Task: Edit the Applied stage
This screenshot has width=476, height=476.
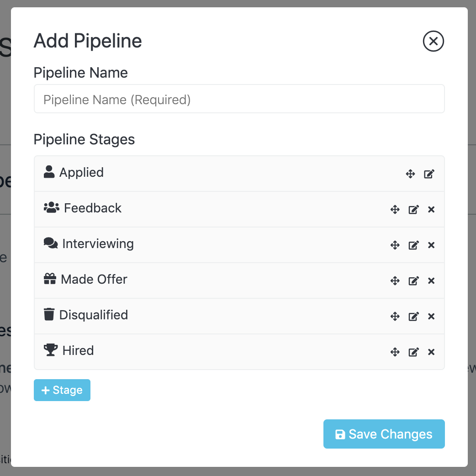Action: point(429,174)
